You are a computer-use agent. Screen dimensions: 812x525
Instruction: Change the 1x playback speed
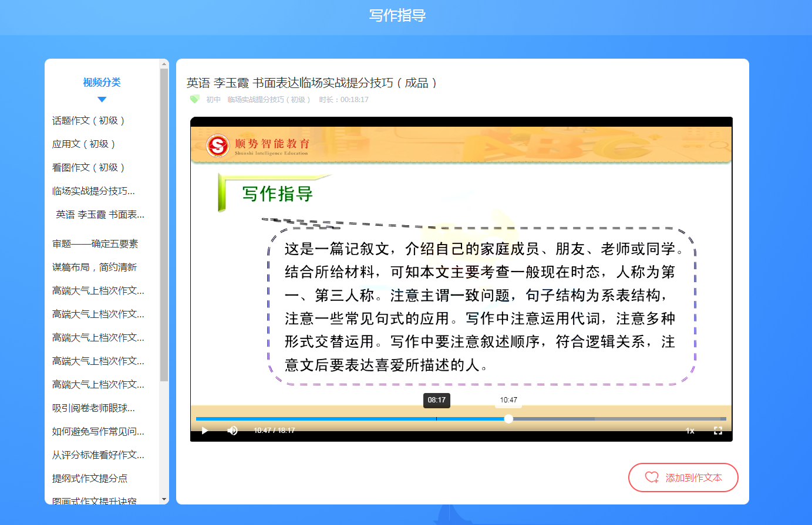[x=690, y=431]
